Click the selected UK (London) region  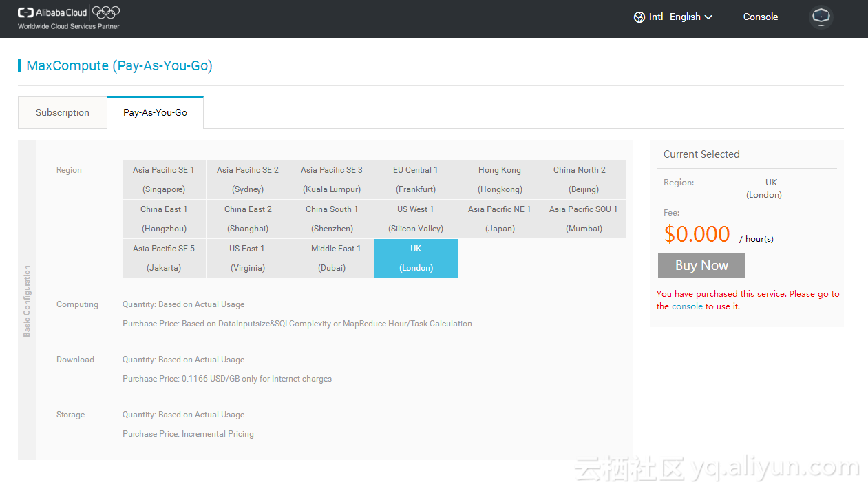(416, 258)
